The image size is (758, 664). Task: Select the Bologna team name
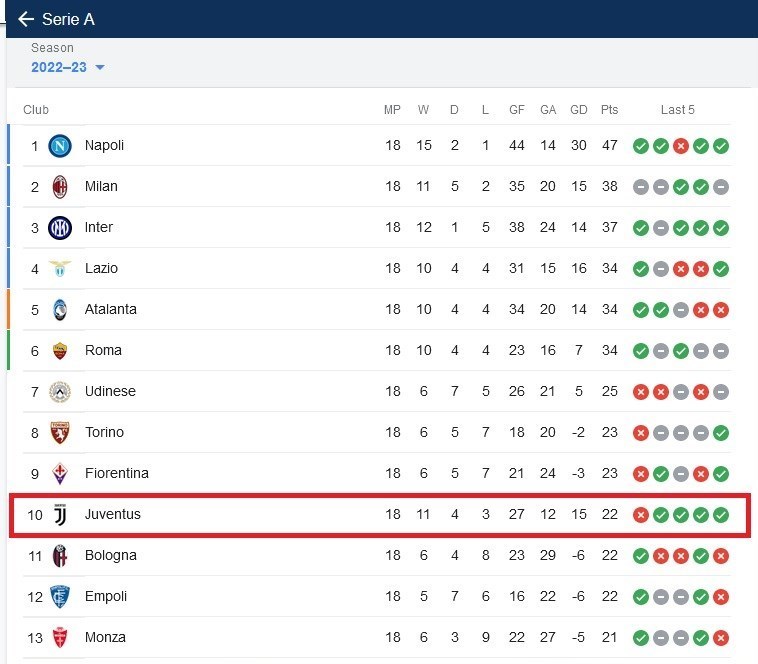(110, 555)
